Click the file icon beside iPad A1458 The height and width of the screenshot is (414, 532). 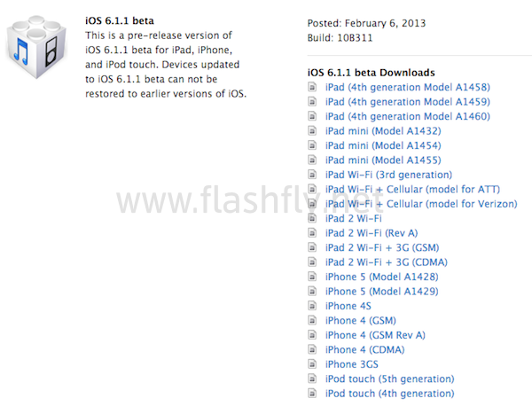click(312, 87)
